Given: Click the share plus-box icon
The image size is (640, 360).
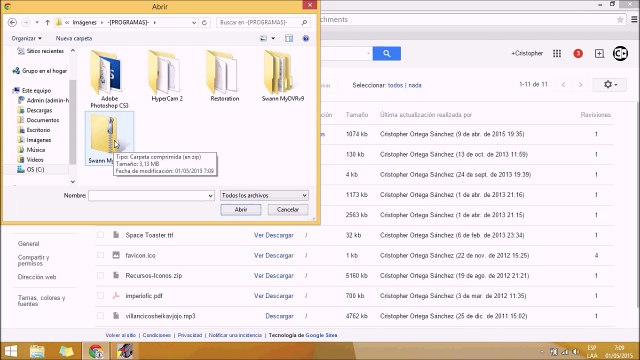Looking at the screenshot, I should point(599,53).
